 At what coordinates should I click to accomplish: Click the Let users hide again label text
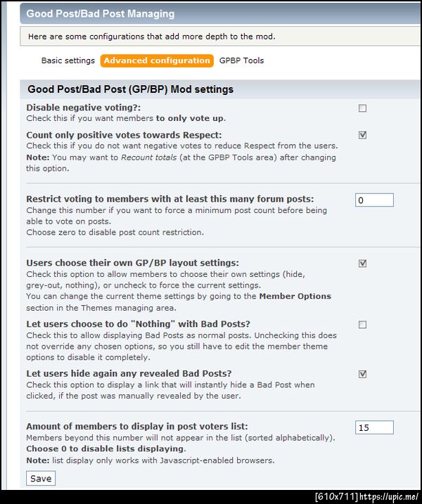[x=129, y=373]
